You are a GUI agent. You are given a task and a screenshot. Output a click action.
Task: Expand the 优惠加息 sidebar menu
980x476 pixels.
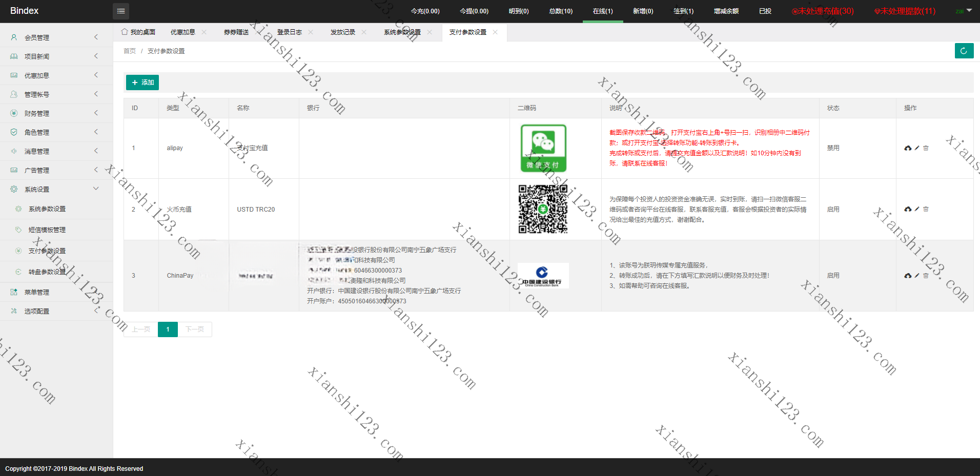pyautogui.click(x=56, y=75)
